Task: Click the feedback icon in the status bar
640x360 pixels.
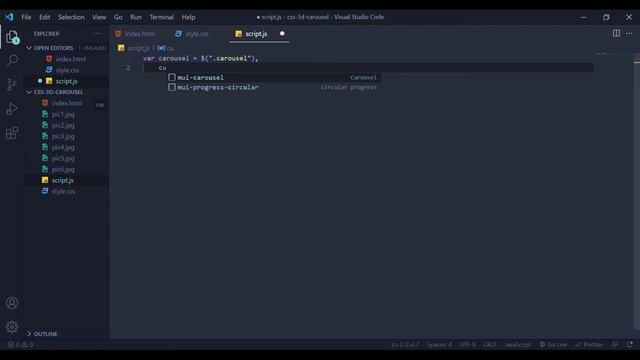Action: tap(615, 344)
